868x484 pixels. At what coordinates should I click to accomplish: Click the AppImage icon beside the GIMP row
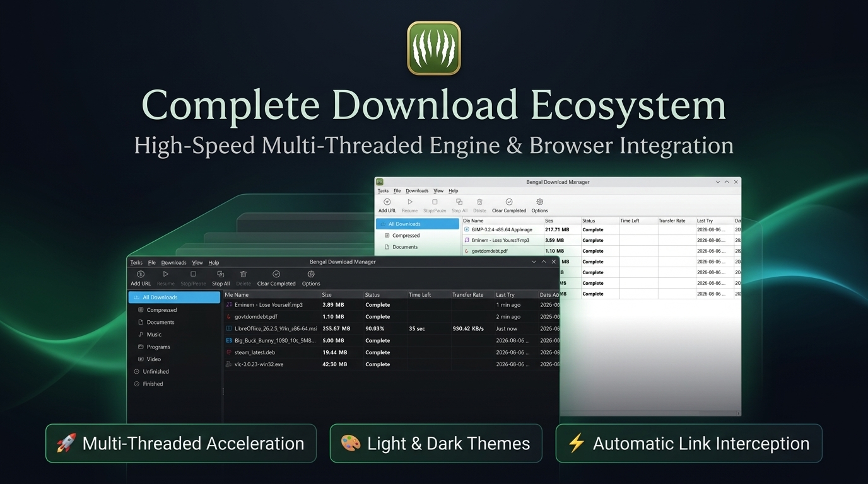tap(467, 230)
